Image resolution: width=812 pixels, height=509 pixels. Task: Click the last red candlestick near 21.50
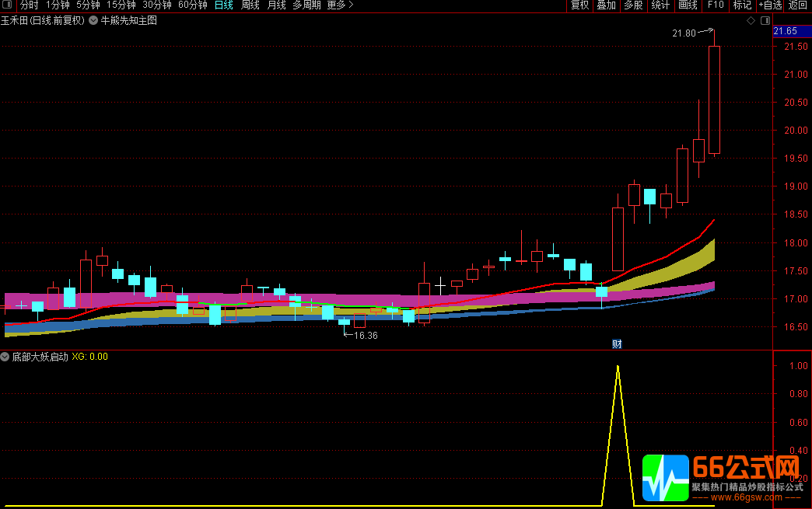click(x=714, y=99)
